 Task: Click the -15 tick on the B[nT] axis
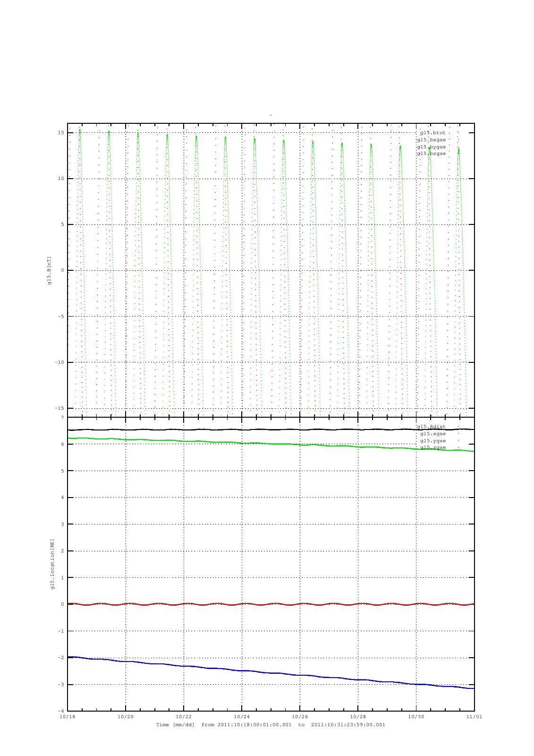59,408
